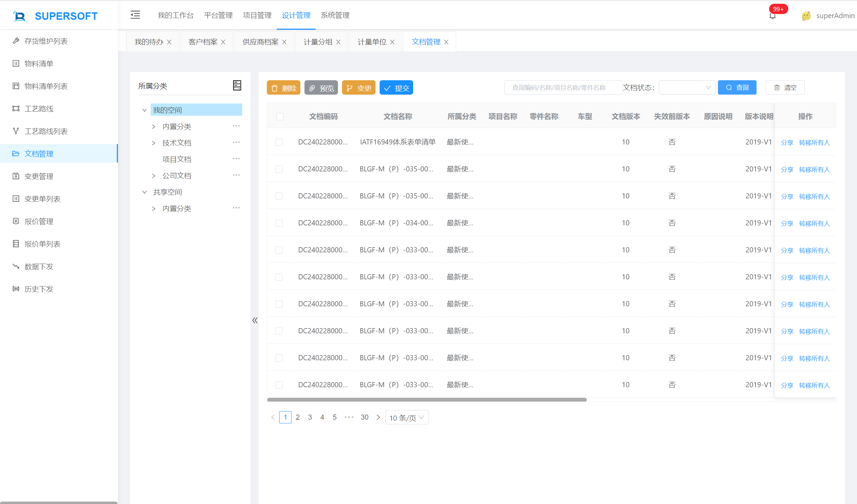Open 历史下发 in the sidebar

click(x=59, y=289)
